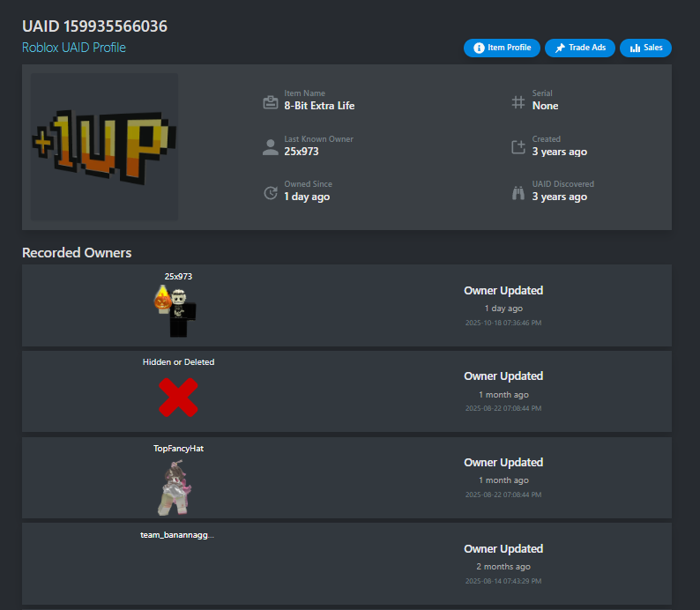Click the item name briefcase icon
Viewport: 700px width, 610px height.
click(x=270, y=102)
